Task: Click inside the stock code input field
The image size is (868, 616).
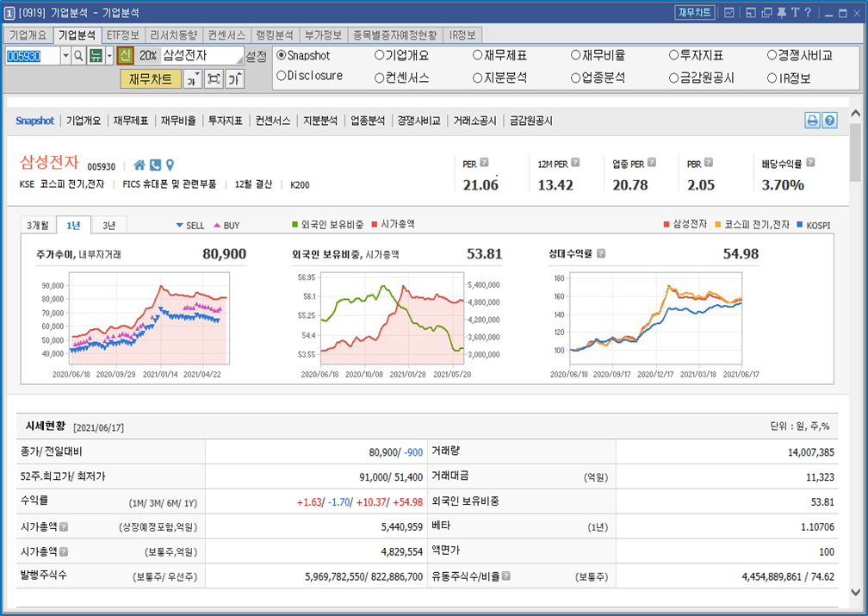Action: pyautogui.click(x=33, y=55)
